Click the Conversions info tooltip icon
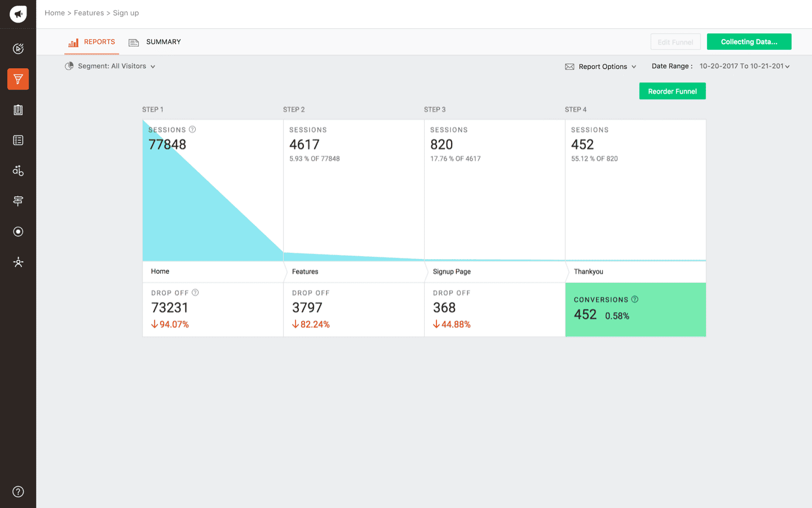This screenshot has height=508, width=812. click(635, 299)
